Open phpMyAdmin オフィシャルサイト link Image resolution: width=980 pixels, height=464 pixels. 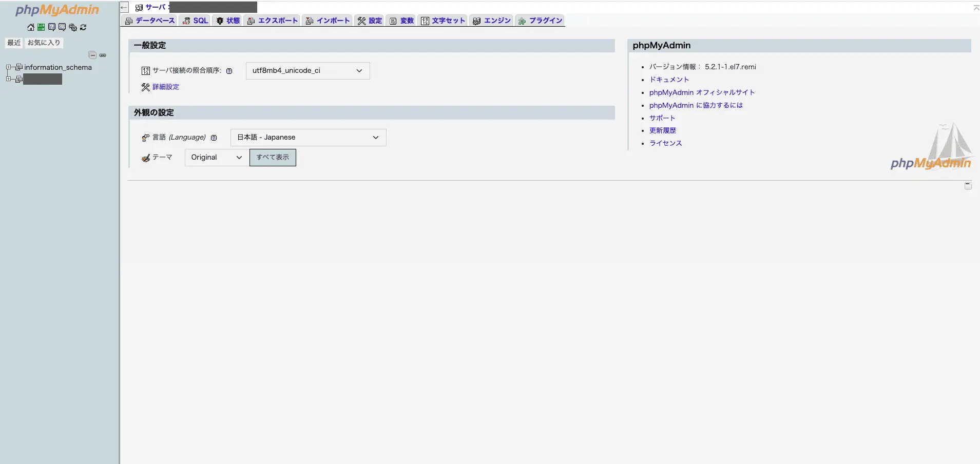[702, 92]
